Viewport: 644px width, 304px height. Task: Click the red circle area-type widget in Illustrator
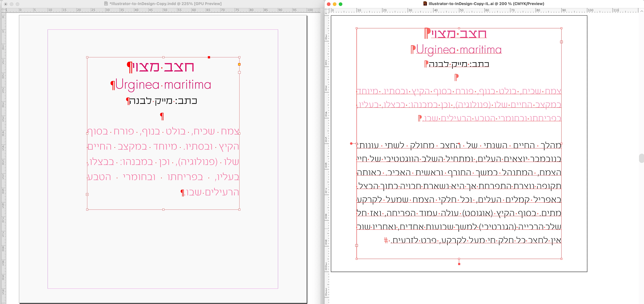point(351,143)
